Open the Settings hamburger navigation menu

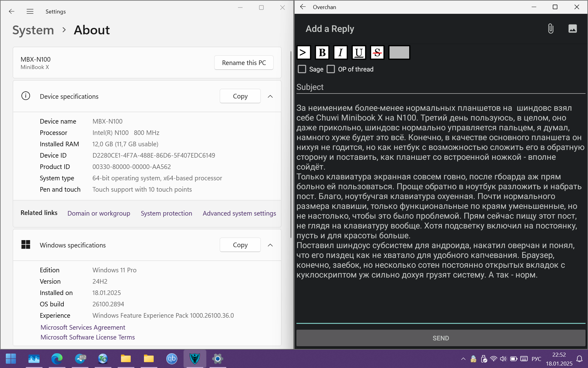coord(30,11)
